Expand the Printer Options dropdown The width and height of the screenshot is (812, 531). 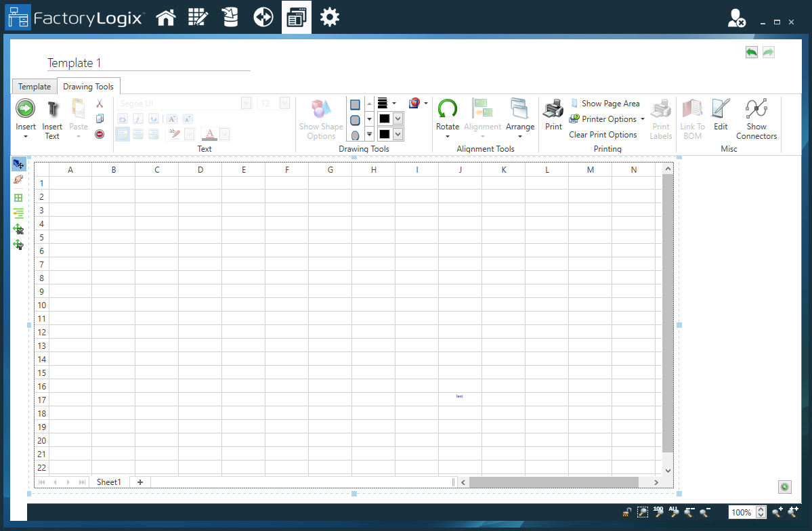(x=643, y=119)
